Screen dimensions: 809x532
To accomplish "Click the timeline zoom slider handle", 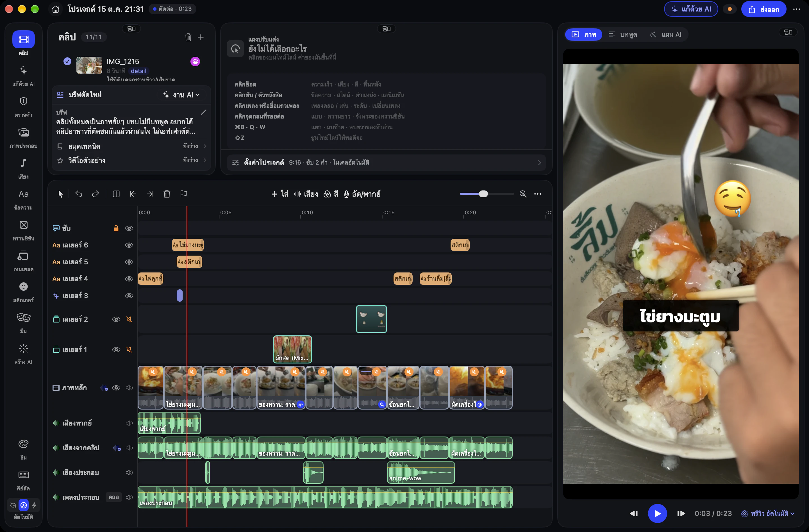I will [x=483, y=194].
